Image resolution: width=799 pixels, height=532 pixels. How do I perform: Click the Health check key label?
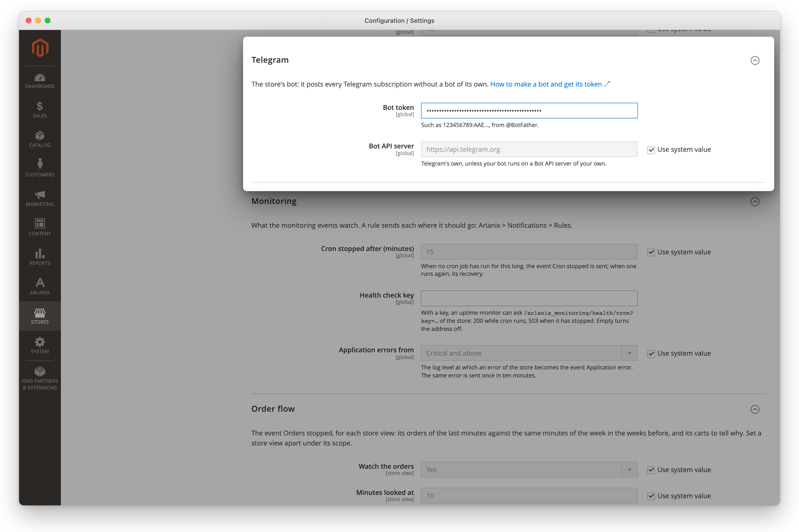[x=387, y=295]
